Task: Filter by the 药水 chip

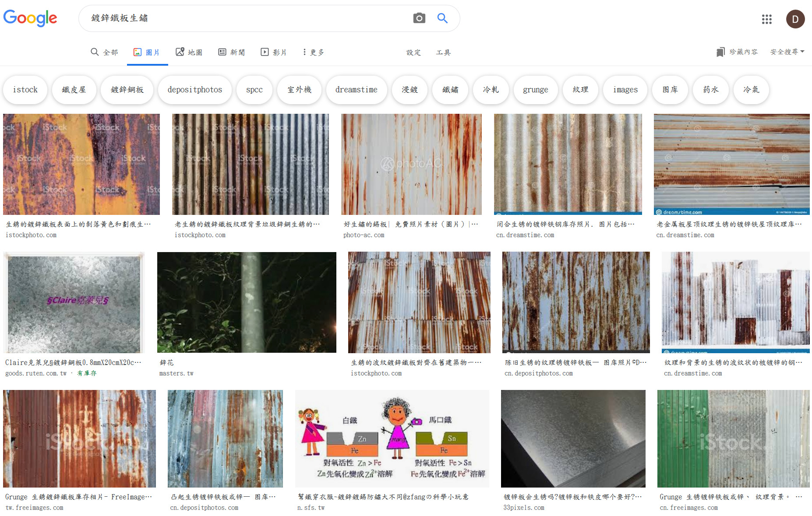Action: (x=711, y=90)
